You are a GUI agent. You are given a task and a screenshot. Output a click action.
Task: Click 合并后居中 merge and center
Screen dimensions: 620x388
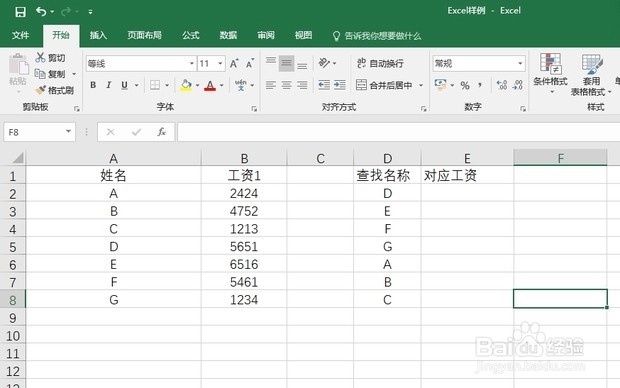[384, 85]
